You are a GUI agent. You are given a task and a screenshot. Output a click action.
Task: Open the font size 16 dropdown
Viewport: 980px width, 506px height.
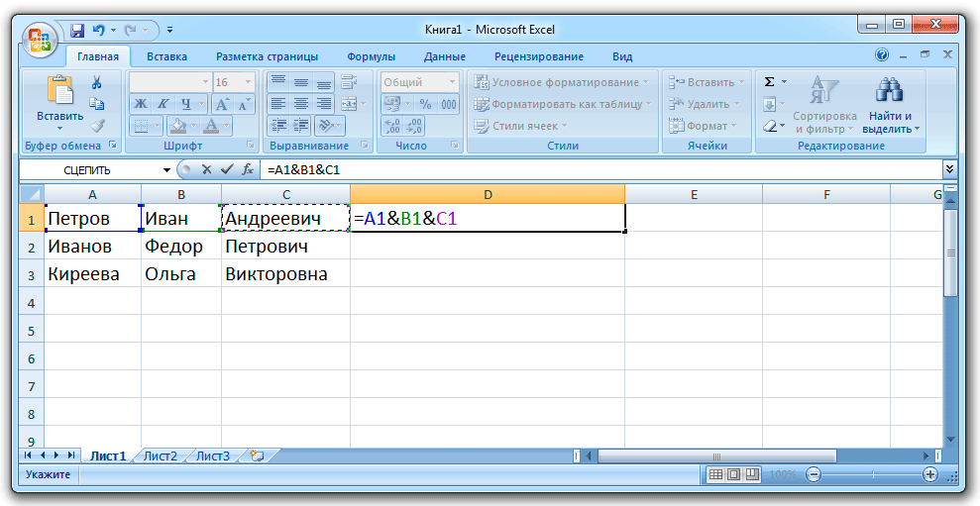[x=248, y=82]
